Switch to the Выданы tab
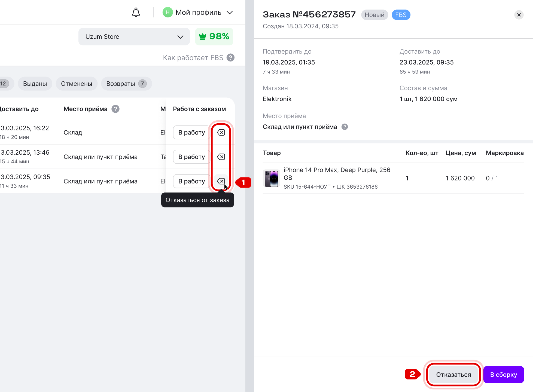Image resolution: width=533 pixels, height=392 pixels. [35, 84]
